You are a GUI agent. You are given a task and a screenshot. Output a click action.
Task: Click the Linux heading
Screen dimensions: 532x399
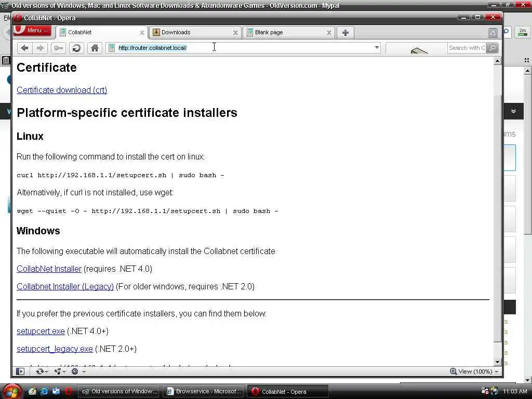(x=30, y=136)
